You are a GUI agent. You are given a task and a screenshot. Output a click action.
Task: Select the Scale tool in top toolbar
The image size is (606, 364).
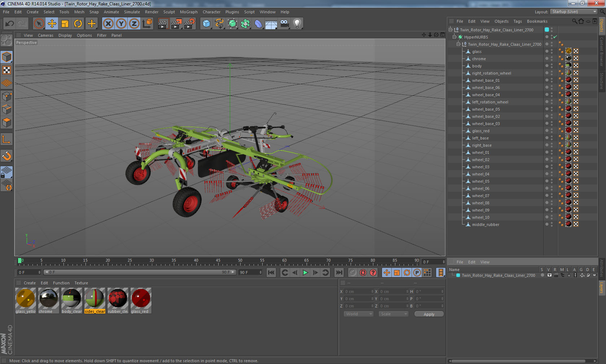pos(65,24)
